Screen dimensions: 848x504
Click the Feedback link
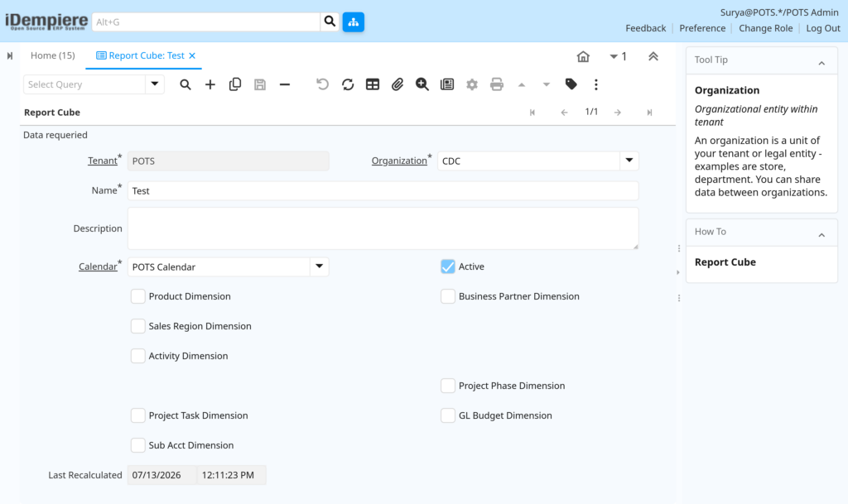645,28
